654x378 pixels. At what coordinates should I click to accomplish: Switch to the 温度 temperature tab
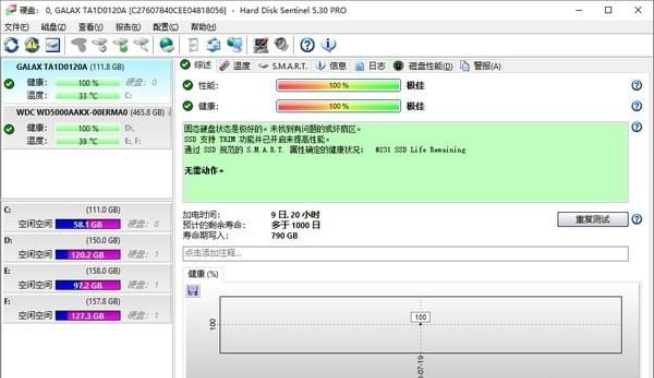coord(235,66)
